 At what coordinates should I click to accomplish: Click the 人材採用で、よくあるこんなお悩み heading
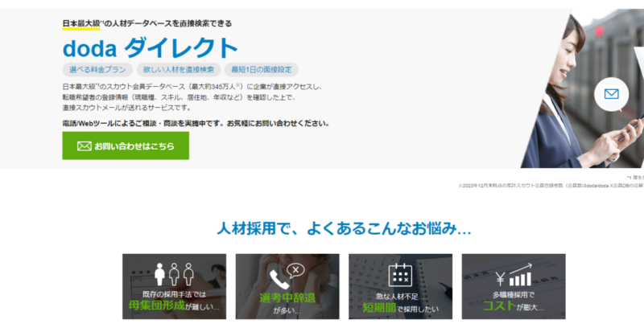344,228
